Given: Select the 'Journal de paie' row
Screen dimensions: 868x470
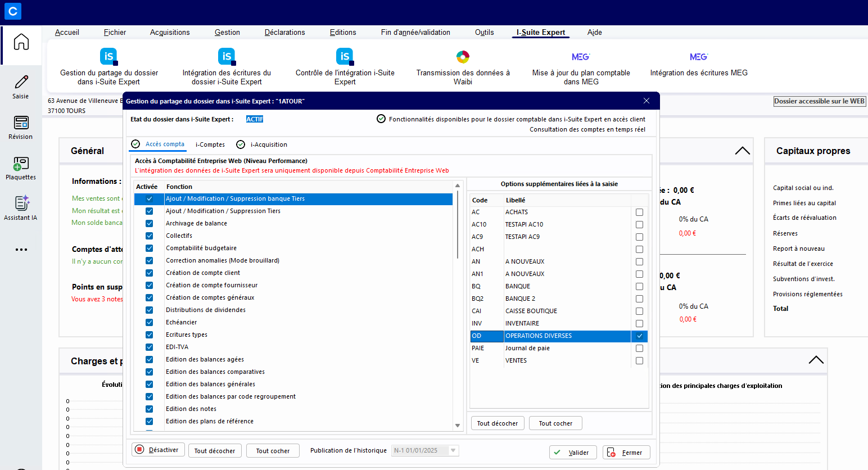Looking at the screenshot, I should click(x=559, y=349).
